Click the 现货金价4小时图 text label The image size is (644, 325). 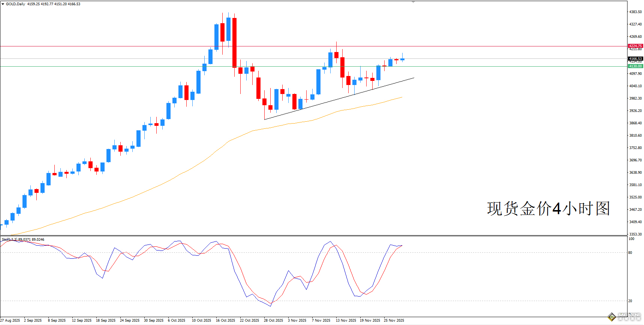click(548, 209)
